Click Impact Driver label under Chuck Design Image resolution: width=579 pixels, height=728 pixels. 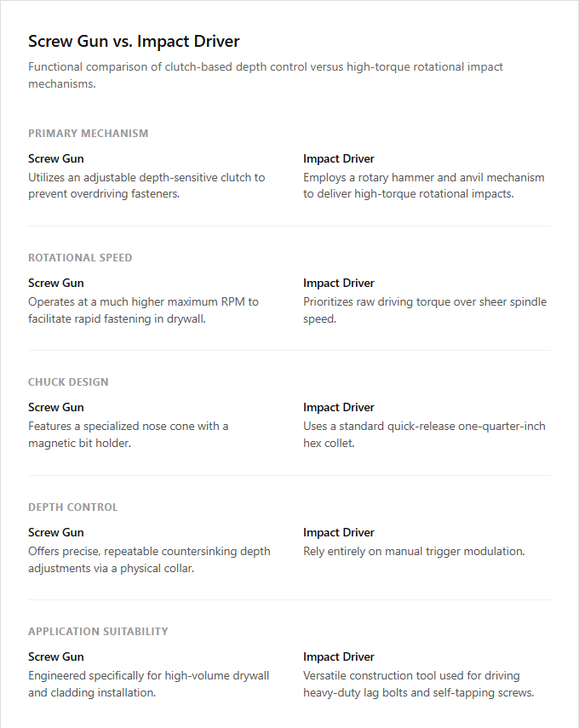click(x=339, y=408)
